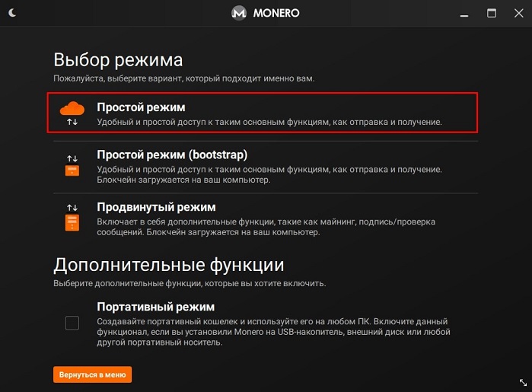Enable the Портативный режим checkbox
This screenshot has width=532, height=392.
(x=72, y=323)
